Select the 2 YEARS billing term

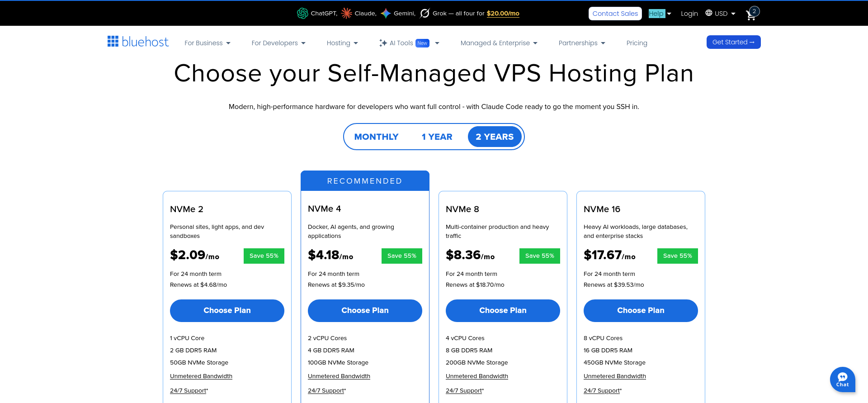click(495, 137)
